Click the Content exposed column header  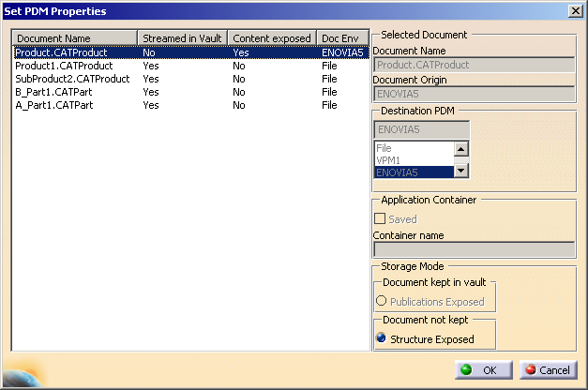coord(272,38)
